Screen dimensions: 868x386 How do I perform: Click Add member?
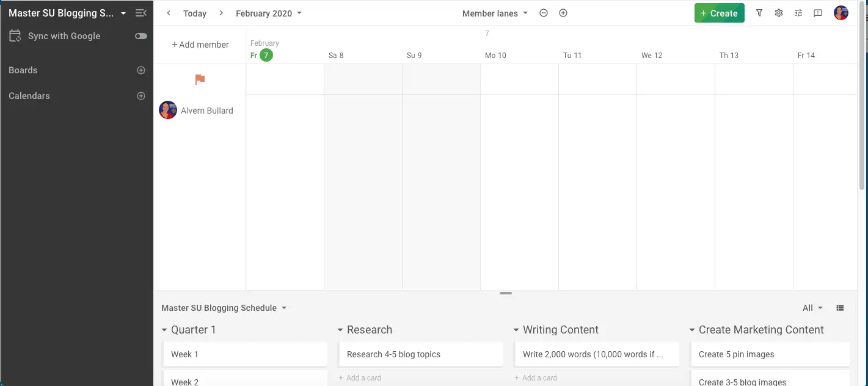(200, 45)
